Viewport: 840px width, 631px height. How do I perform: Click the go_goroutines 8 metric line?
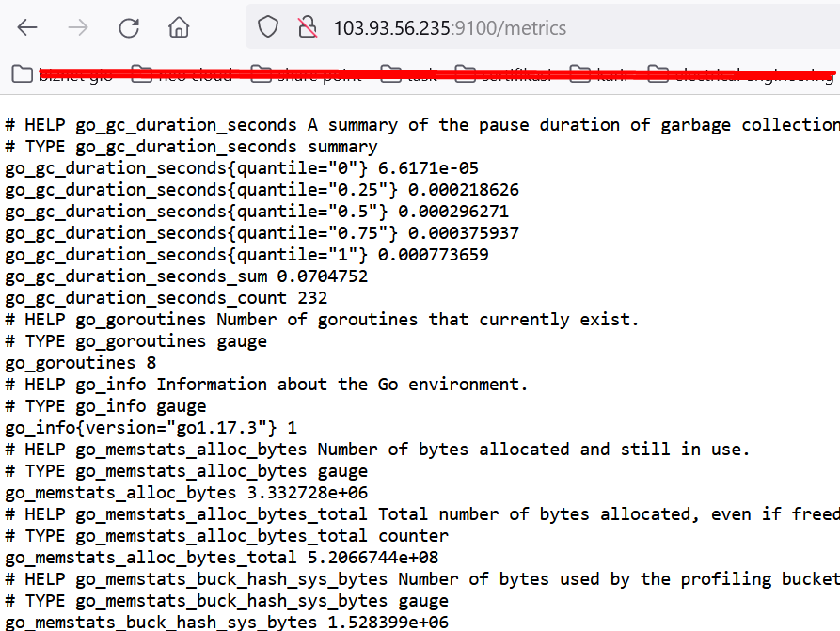point(81,362)
